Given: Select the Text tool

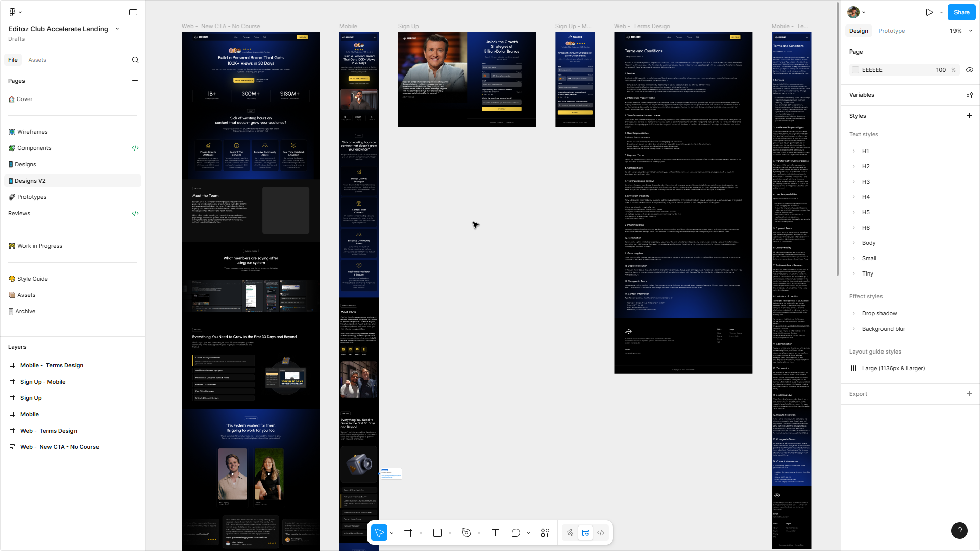Looking at the screenshot, I should coord(495,533).
